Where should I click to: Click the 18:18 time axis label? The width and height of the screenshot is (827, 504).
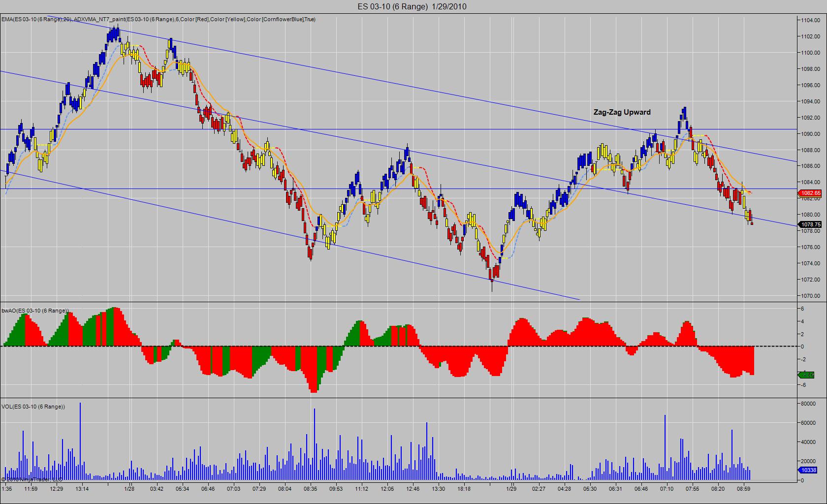click(x=464, y=489)
